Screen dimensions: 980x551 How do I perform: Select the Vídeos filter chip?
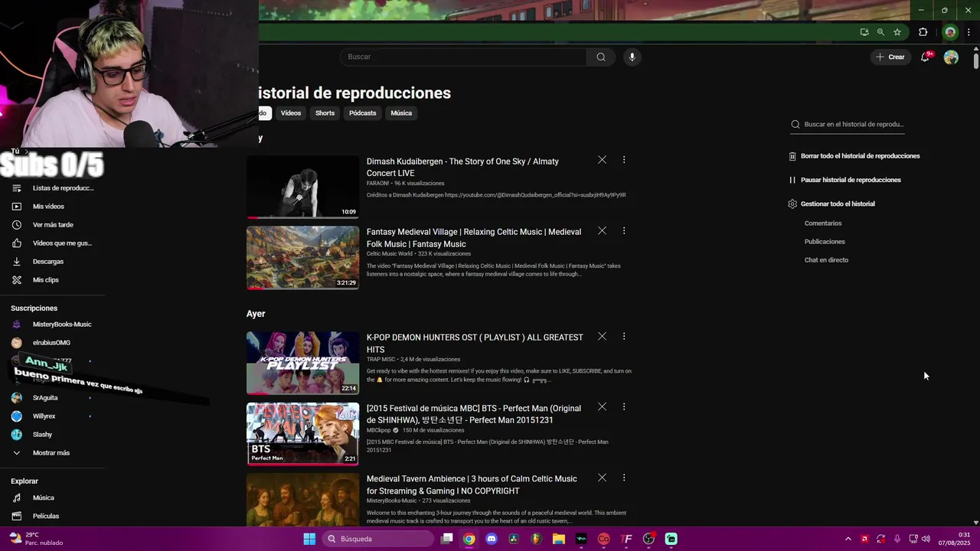[x=291, y=113]
